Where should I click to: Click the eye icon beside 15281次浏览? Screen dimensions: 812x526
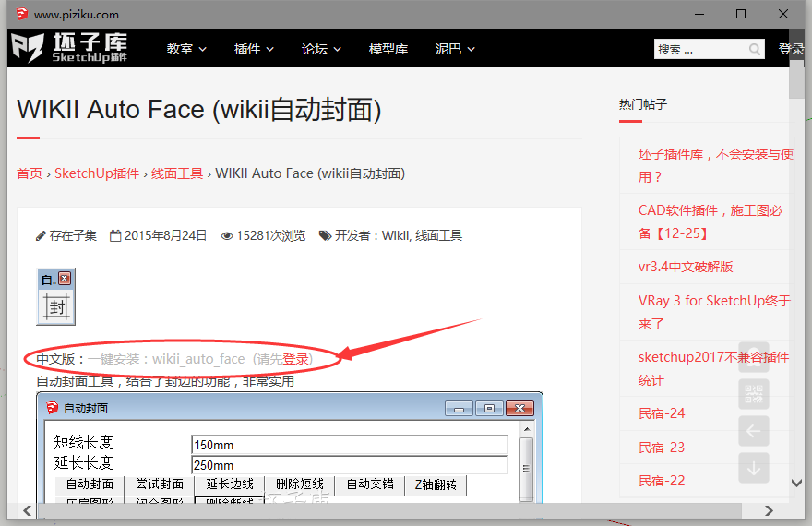click(x=227, y=236)
